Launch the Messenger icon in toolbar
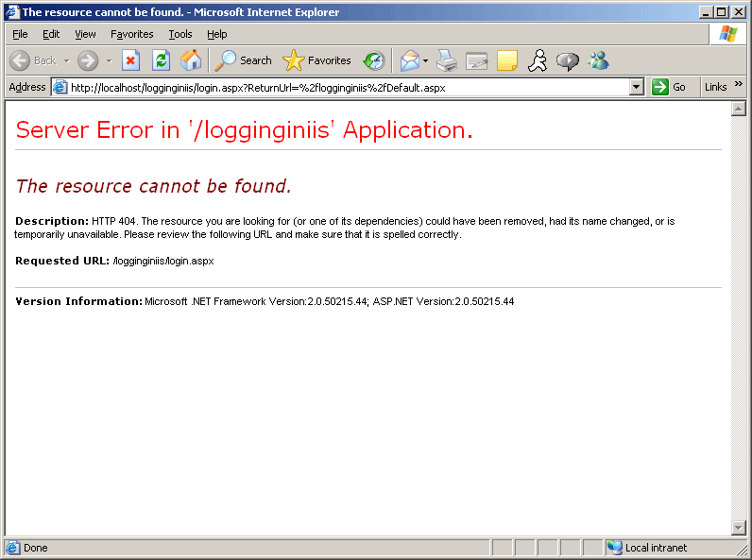Image resolution: width=752 pixels, height=560 pixels. coord(598,60)
